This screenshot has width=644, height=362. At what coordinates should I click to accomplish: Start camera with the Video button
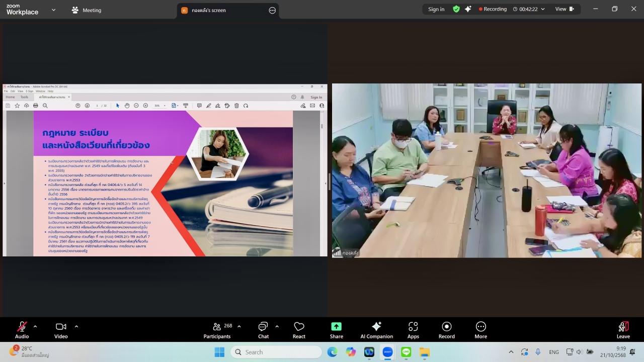point(61,330)
